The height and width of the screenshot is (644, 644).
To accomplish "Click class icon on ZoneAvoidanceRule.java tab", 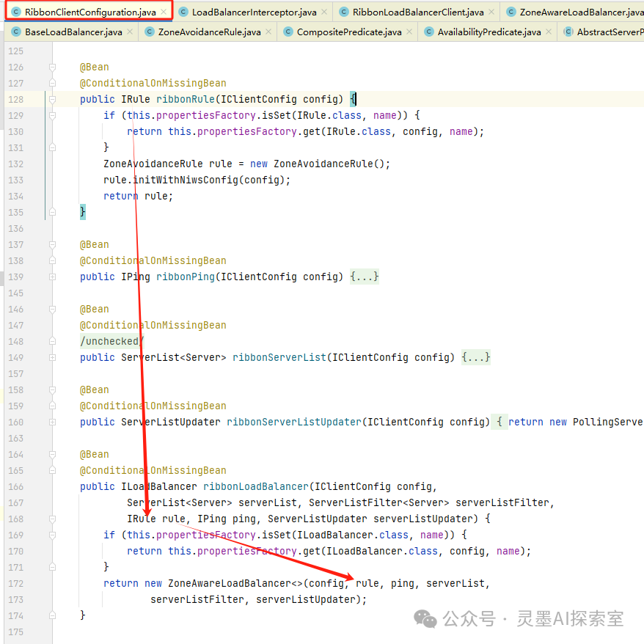I will [x=150, y=32].
